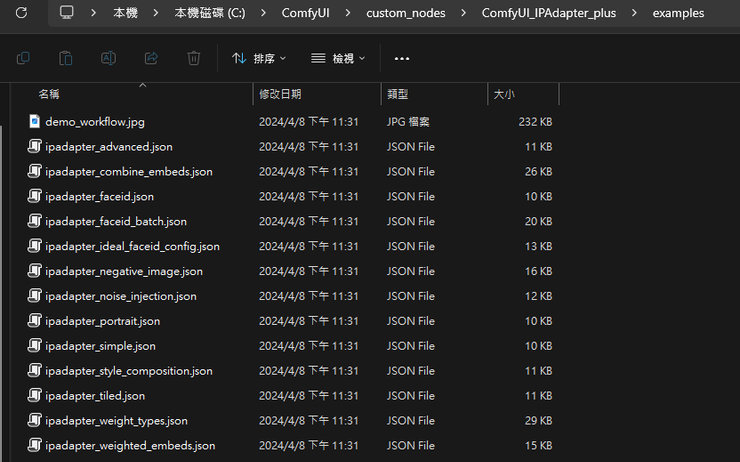
Task: Click the 本機磁碟 (C:) breadcrumb
Action: [210, 13]
